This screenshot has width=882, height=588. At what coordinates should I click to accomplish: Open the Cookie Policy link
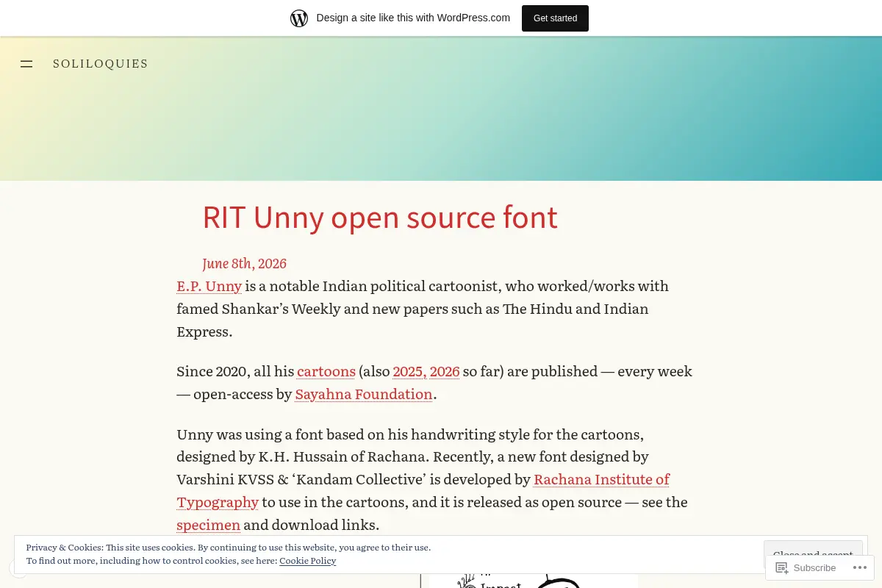[x=308, y=561]
